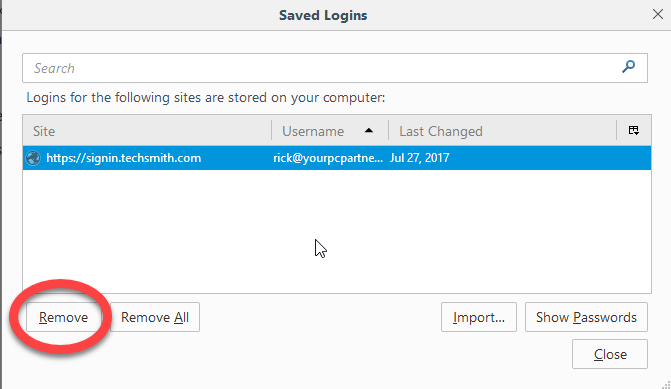This screenshot has width=671, height=389.
Task: Open the column picker icon
Action: click(634, 131)
